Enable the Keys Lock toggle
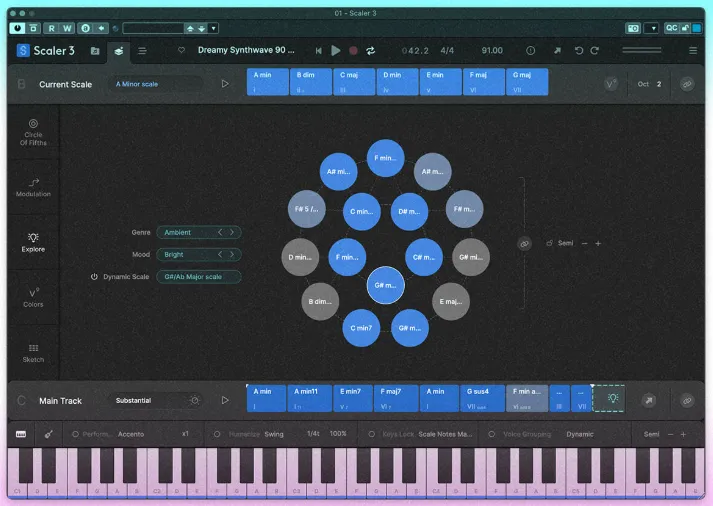 point(372,434)
